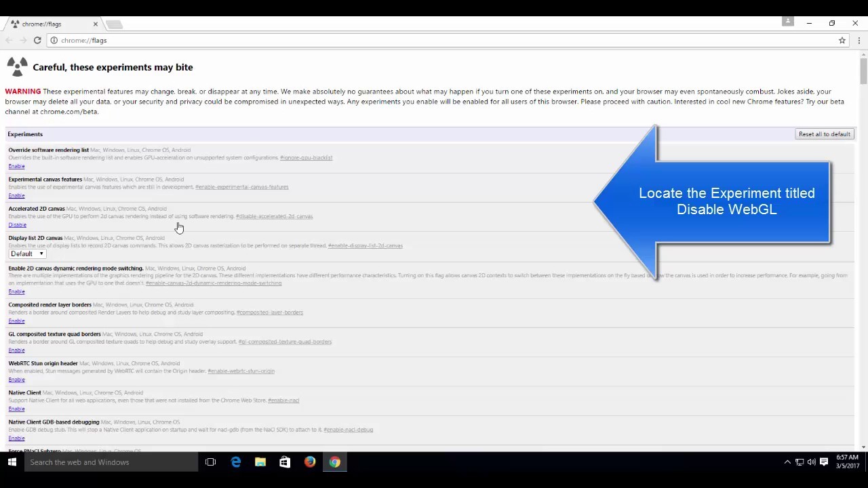Open the volume control tray icon
Viewport: 868px width, 488px height.
(812, 462)
